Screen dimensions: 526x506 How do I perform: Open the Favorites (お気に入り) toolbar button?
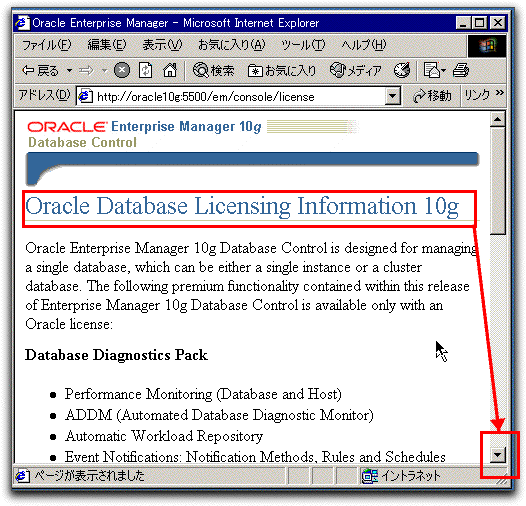pos(282,71)
